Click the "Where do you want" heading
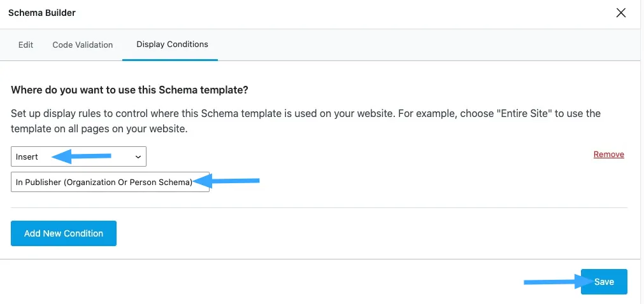 129,90
